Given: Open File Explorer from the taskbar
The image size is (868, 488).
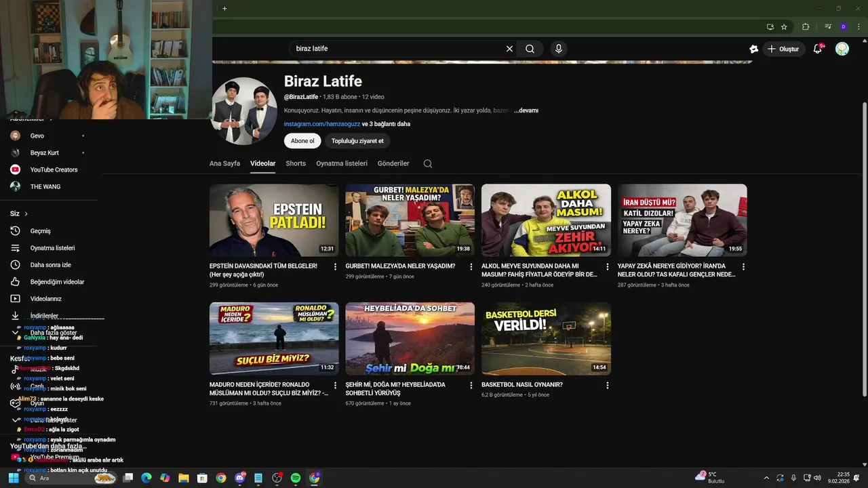Looking at the screenshot, I should 183,478.
